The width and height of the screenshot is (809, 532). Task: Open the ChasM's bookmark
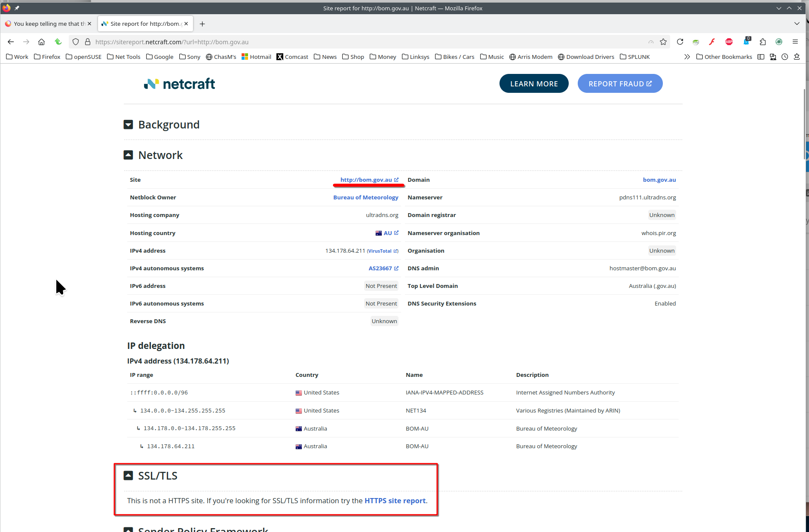[x=221, y=57]
